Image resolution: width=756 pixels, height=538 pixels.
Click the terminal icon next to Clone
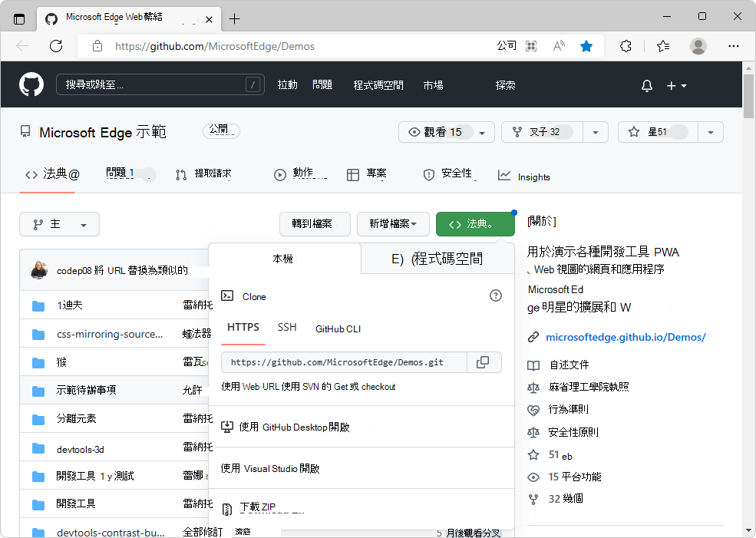(227, 296)
